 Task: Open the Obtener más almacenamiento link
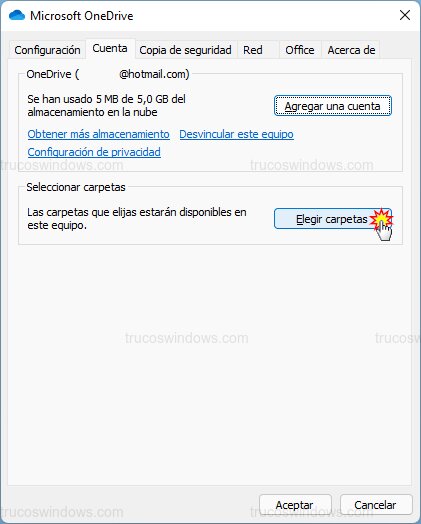(x=99, y=134)
